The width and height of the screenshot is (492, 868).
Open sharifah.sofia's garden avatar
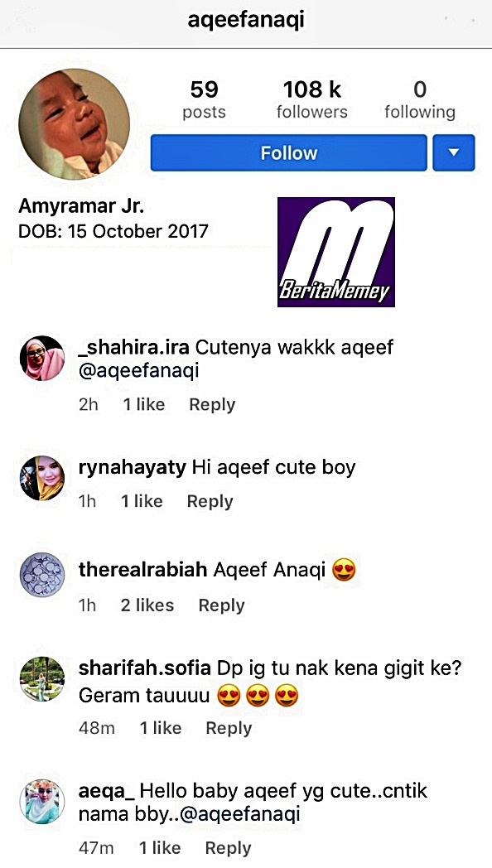tap(42, 679)
